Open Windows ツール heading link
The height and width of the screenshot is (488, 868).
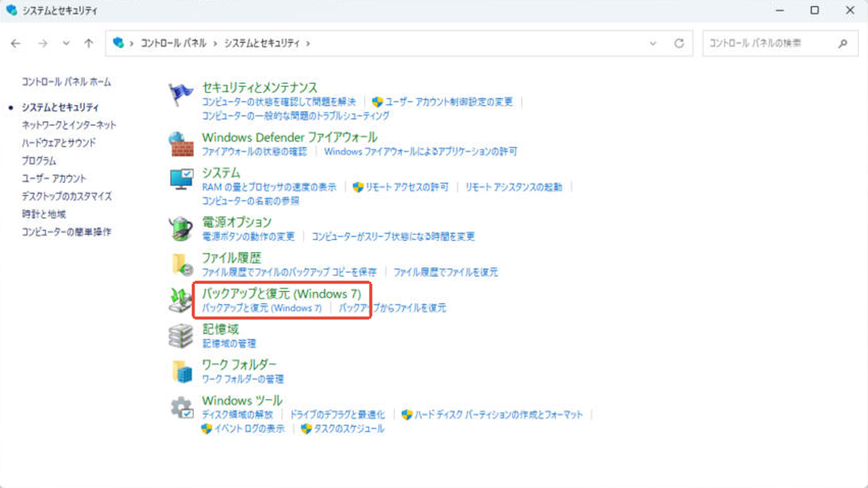242,400
